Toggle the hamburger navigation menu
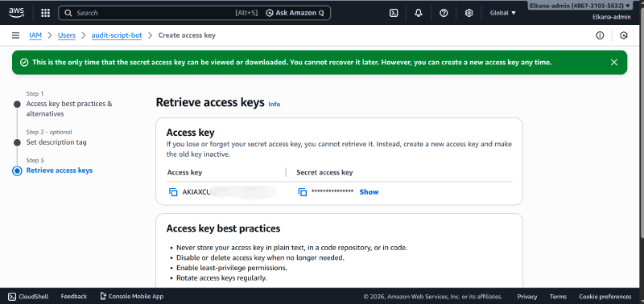 (x=15, y=35)
